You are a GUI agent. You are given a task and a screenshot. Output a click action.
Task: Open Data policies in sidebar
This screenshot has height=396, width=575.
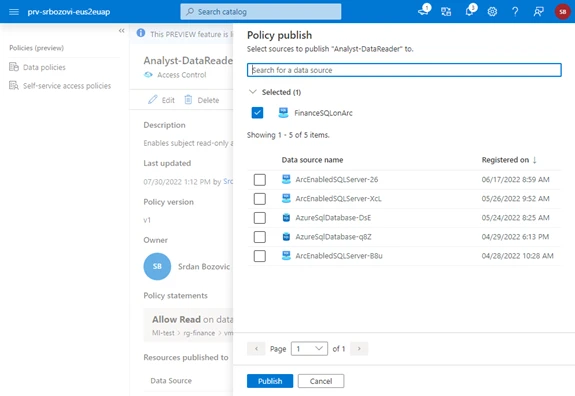(44, 67)
